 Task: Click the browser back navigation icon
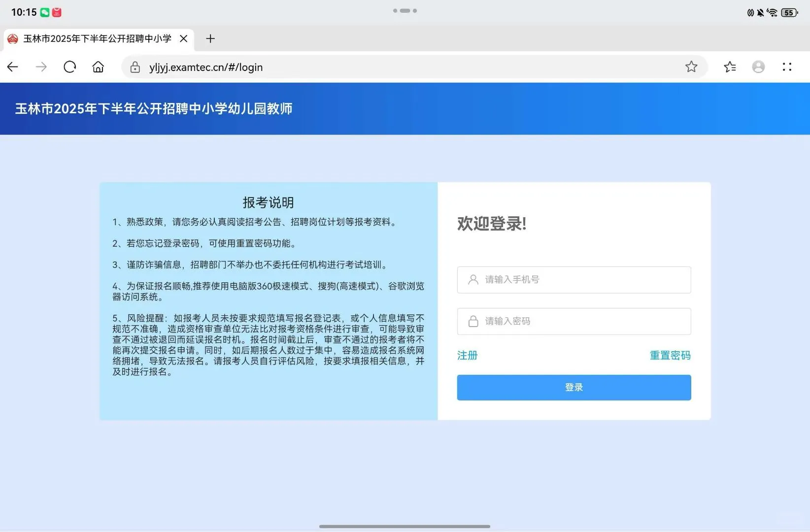click(x=12, y=66)
